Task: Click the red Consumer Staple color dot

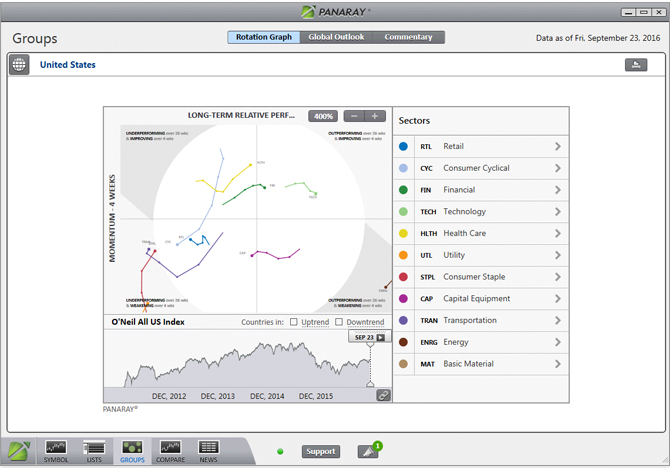Action: [403, 277]
